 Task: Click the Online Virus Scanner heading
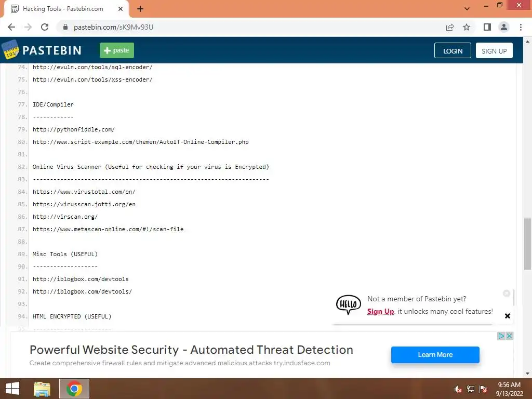click(x=151, y=167)
